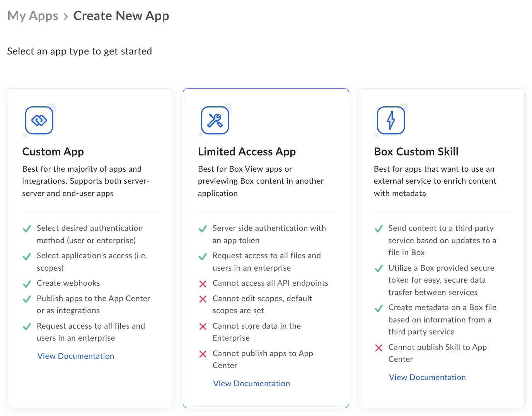Click 'Best for Box View apps' description
The image size is (532, 416).
pyautogui.click(x=261, y=181)
